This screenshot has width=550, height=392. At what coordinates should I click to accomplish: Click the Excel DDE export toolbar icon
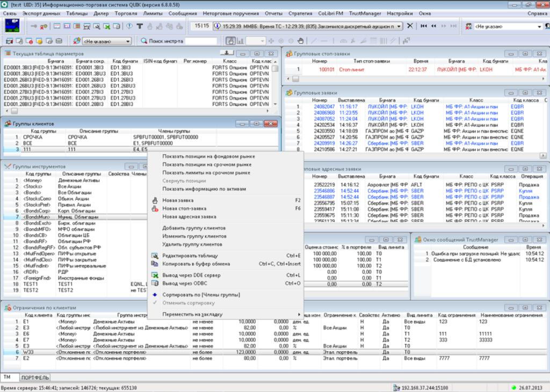click(107, 26)
